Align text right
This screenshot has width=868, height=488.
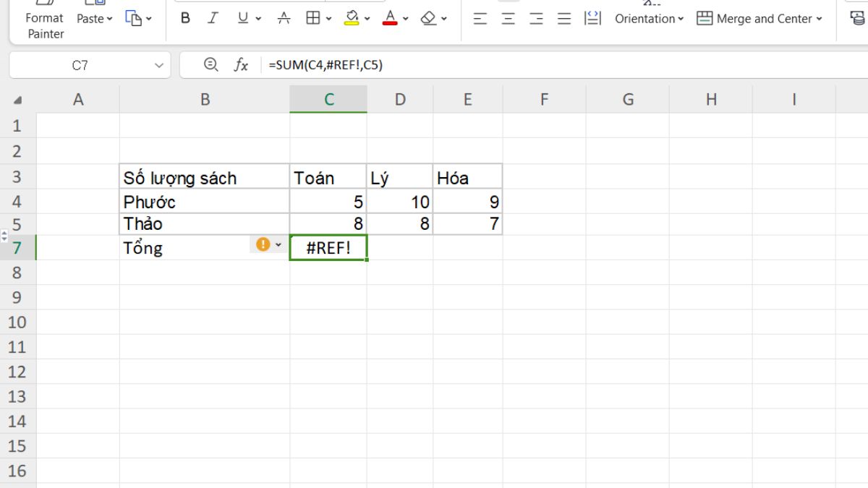pos(536,20)
